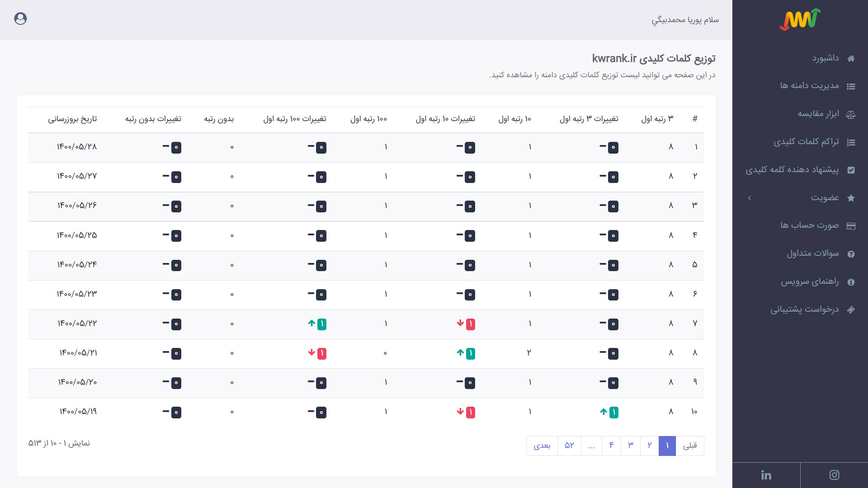The image size is (868, 488).
Task: Open مدیریت دامنه ها menu item
Action: click(800, 86)
